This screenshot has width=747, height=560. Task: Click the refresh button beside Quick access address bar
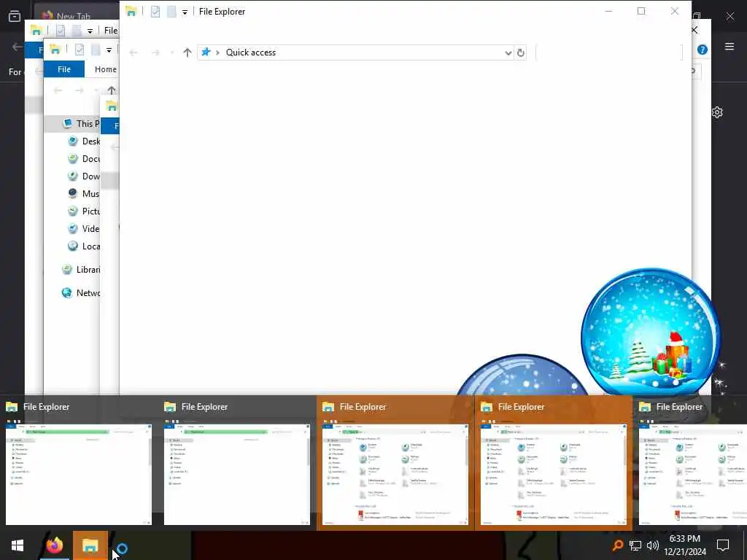point(521,52)
